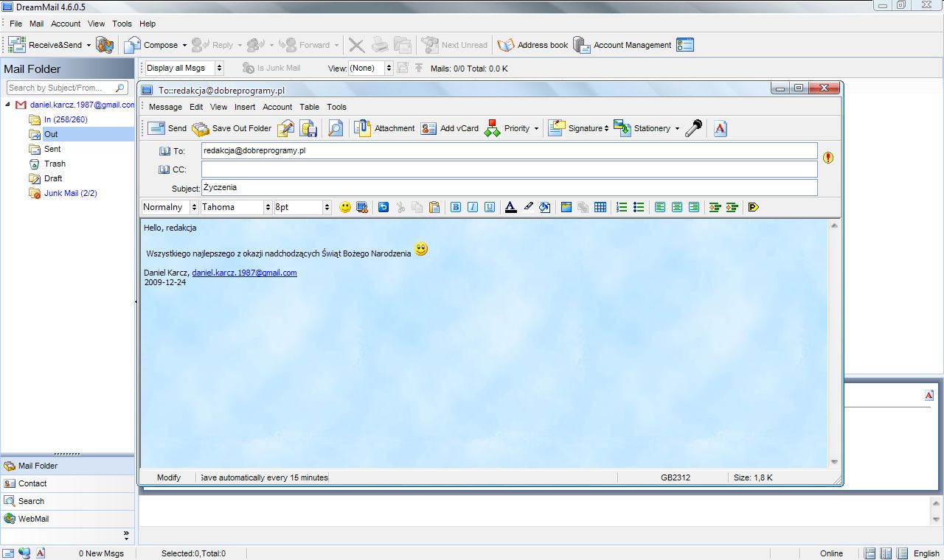The height and width of the screenshot is (560, 944).
Task: Click the red exclamation icon beside To field
Action: pos(828,158)
